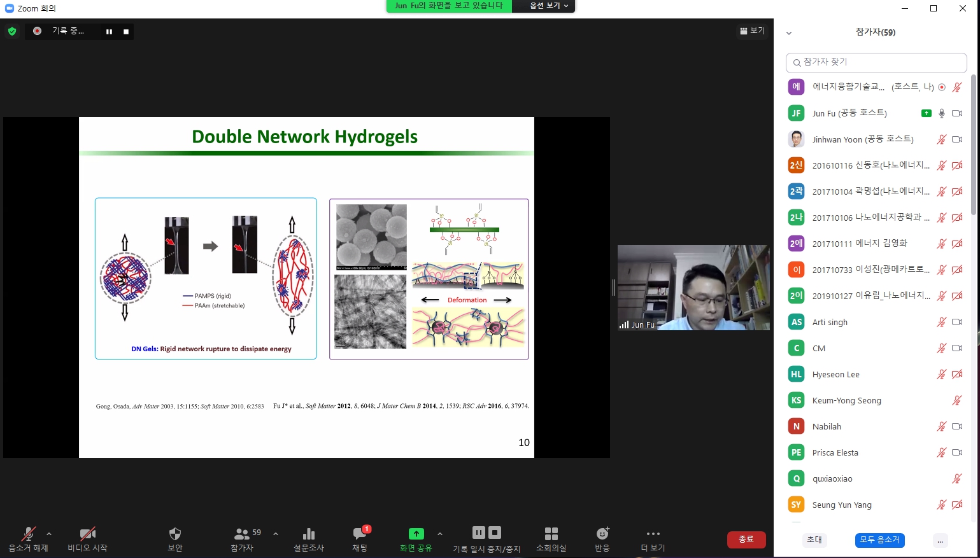This screenshot has height=558, width=980.
Task: Expand the audio options arrow beside mute
Action: pos(49,534)
